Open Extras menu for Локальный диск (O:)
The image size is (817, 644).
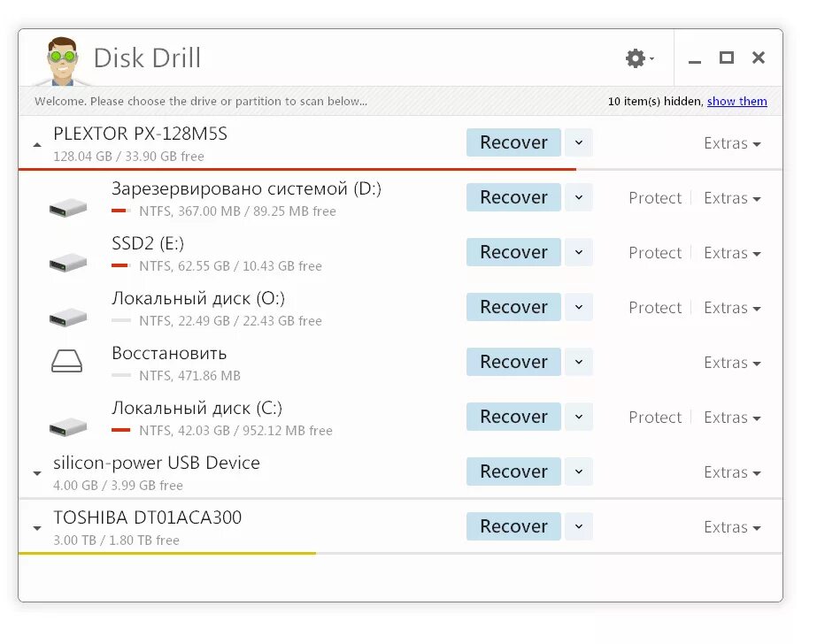[x=732, y=308]
